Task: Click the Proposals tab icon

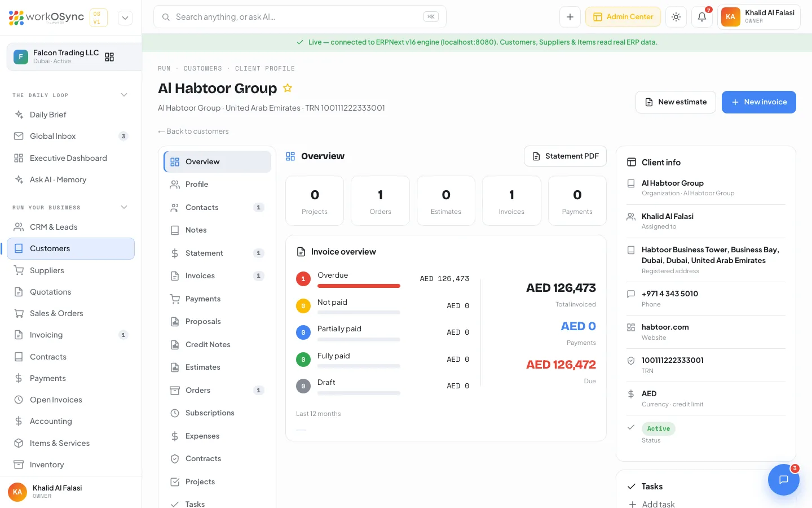Action: [x=175, y=321]
